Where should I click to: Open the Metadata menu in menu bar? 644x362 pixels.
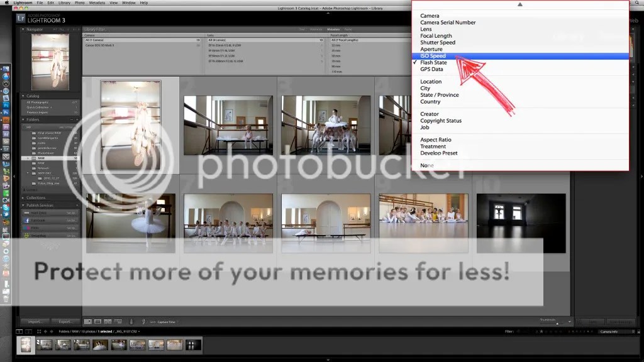97,3
